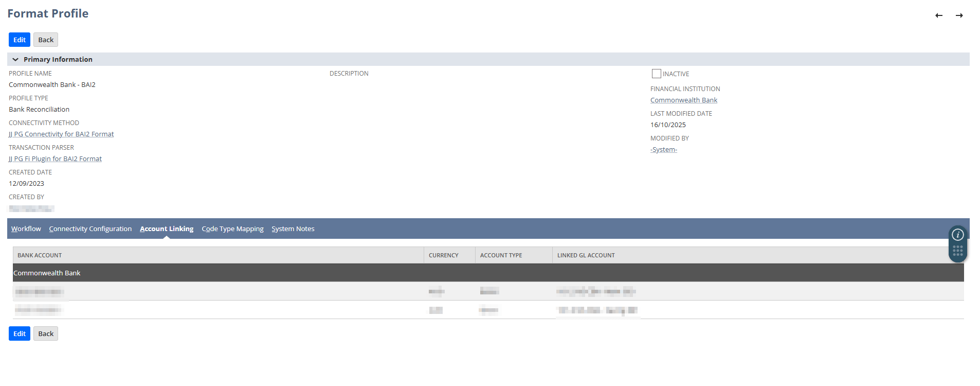Click the Account Type column header
This screenshot has height=386, width=980.
point(514,255)
